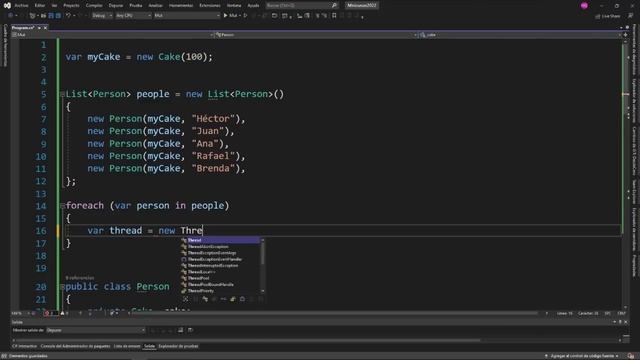This screenshot has height=360, width=640.
Task: Collapse the foreach block at line 14
Action: (62, 206)
